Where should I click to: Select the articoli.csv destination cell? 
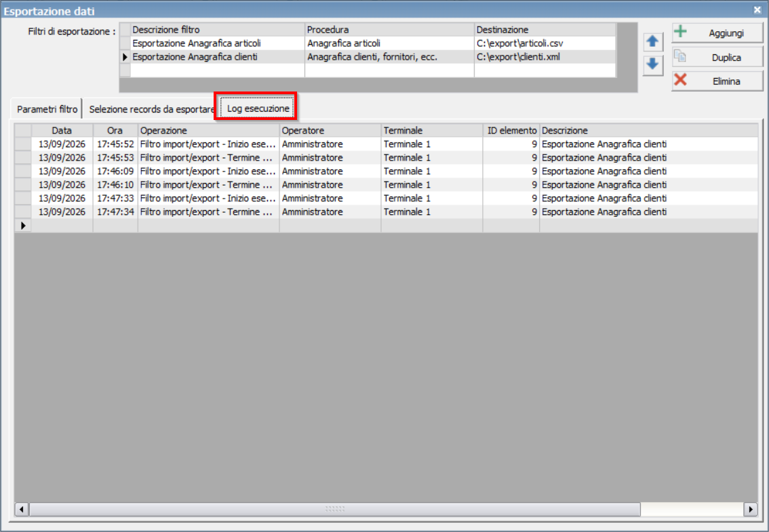pos(545,43)
